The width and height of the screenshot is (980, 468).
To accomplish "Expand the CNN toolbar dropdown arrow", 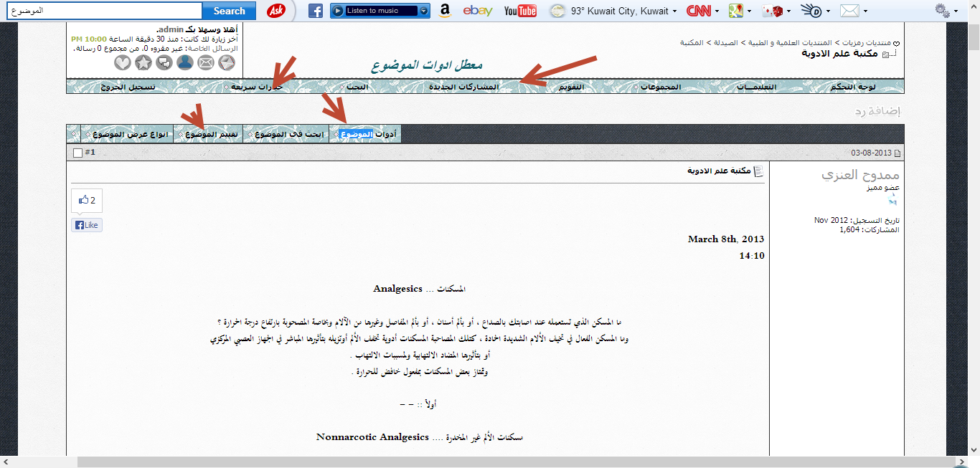I will click(717, 11).
